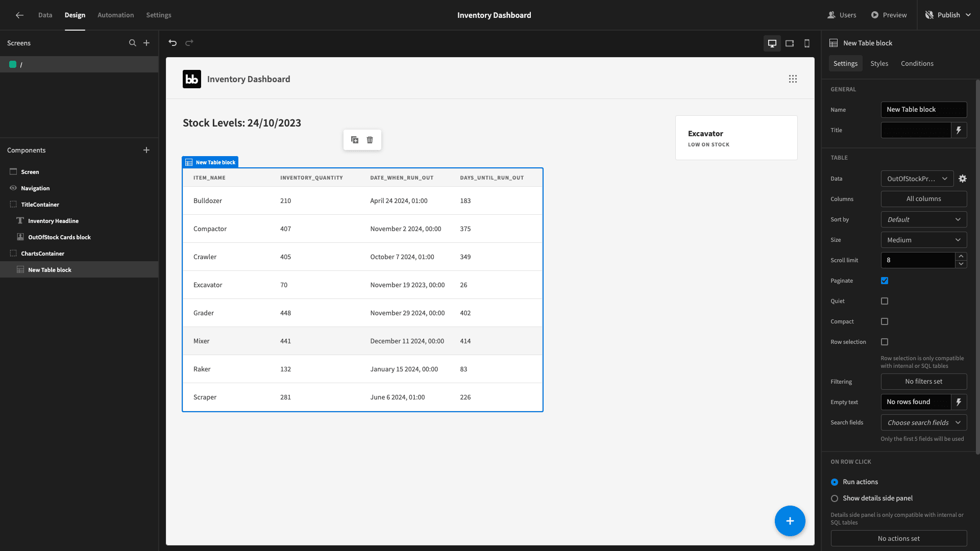Increase the Scroll limit stepper
Image resolution: width=980 pixels, height=551 pixels.
pos(961,256)
